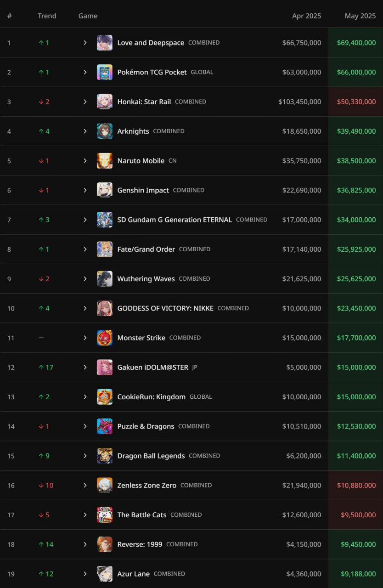
Task: Click the CookieRun: Kingdom game icon
Action: click(x=104, y=397)
